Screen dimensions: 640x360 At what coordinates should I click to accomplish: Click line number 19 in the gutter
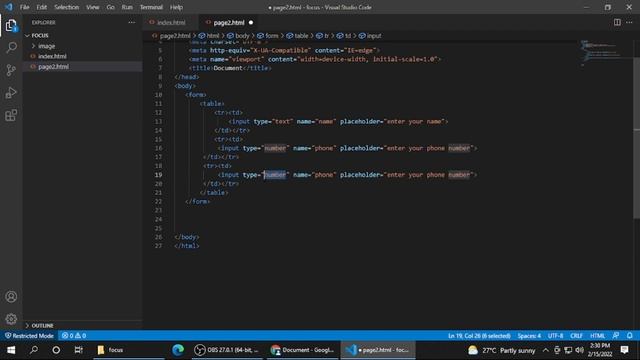(158, 175)
